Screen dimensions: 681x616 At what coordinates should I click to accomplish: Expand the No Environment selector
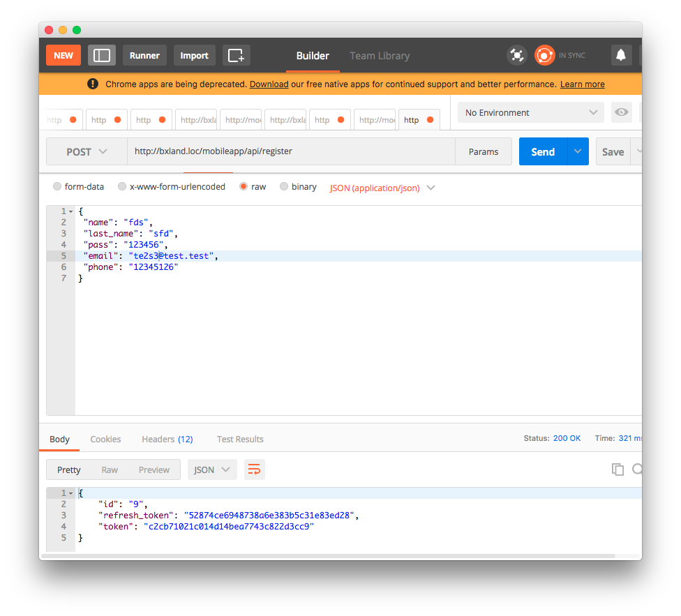pos(532,112)
